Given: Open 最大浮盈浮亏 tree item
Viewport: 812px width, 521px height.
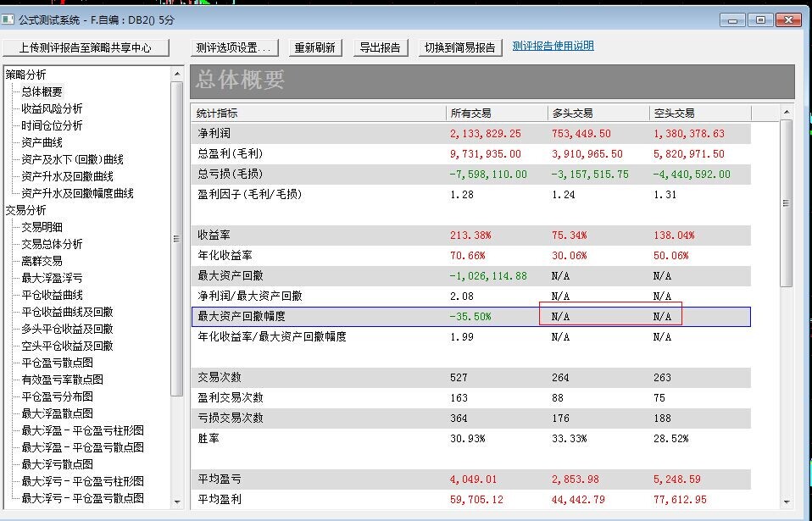Looking at the screenshot, I should click(x=52, y=278).
